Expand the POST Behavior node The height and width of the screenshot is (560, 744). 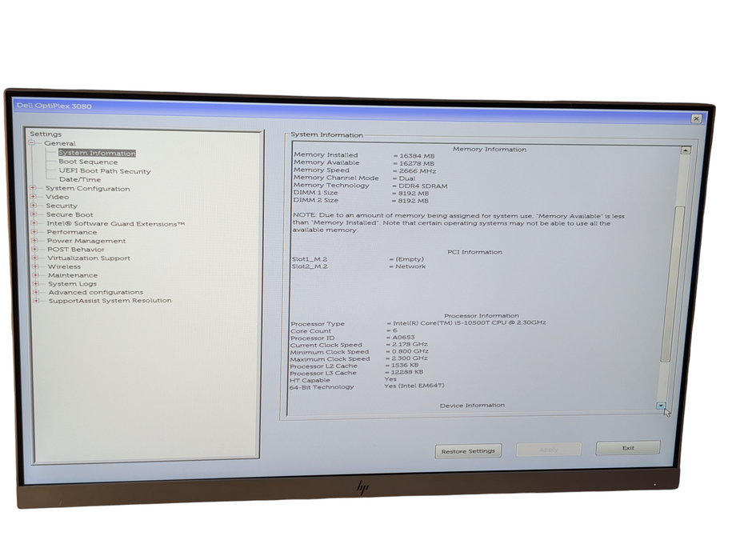click(34, 249)
